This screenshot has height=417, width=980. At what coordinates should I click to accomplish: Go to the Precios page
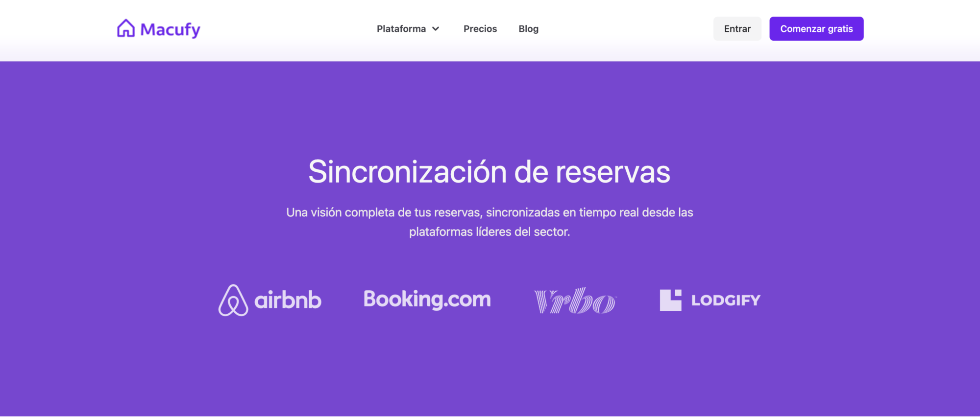(480, 29)
